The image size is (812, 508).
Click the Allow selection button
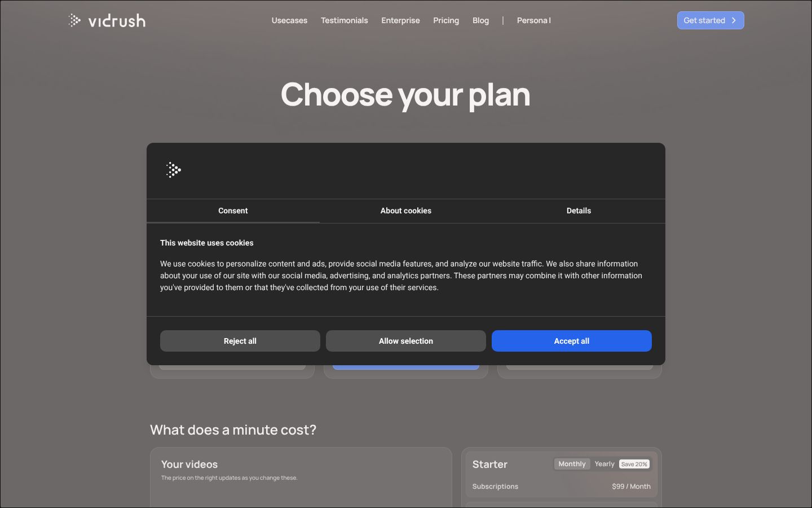406,341
